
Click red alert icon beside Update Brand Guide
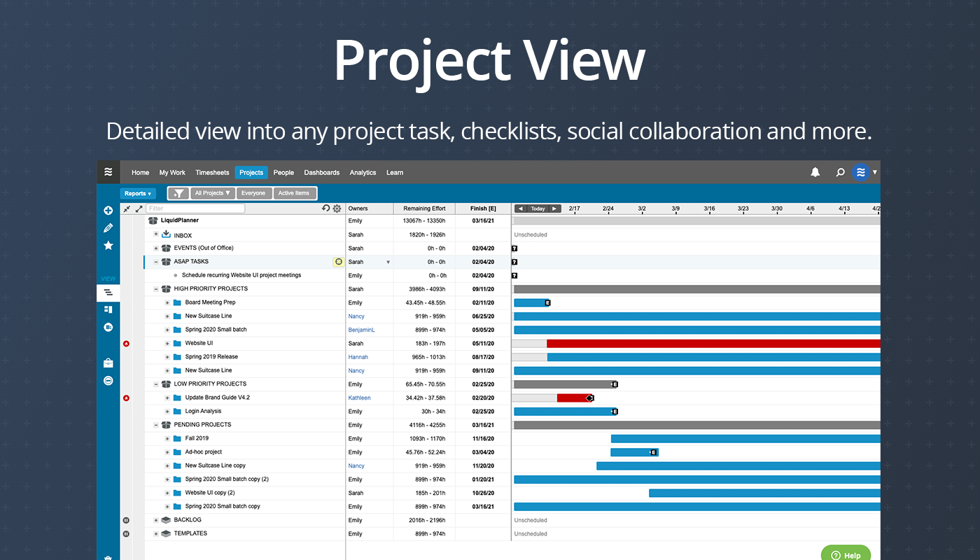point(126,398)
